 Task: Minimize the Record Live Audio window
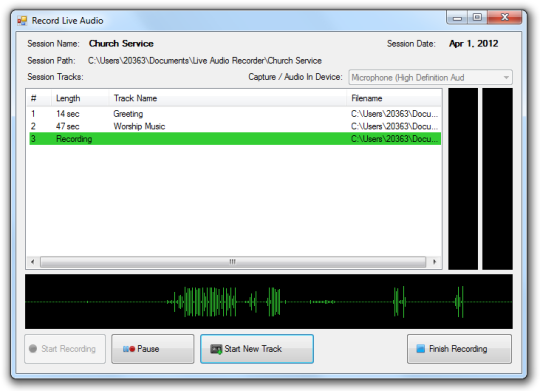pyautogui.click(x=457, y=17)
